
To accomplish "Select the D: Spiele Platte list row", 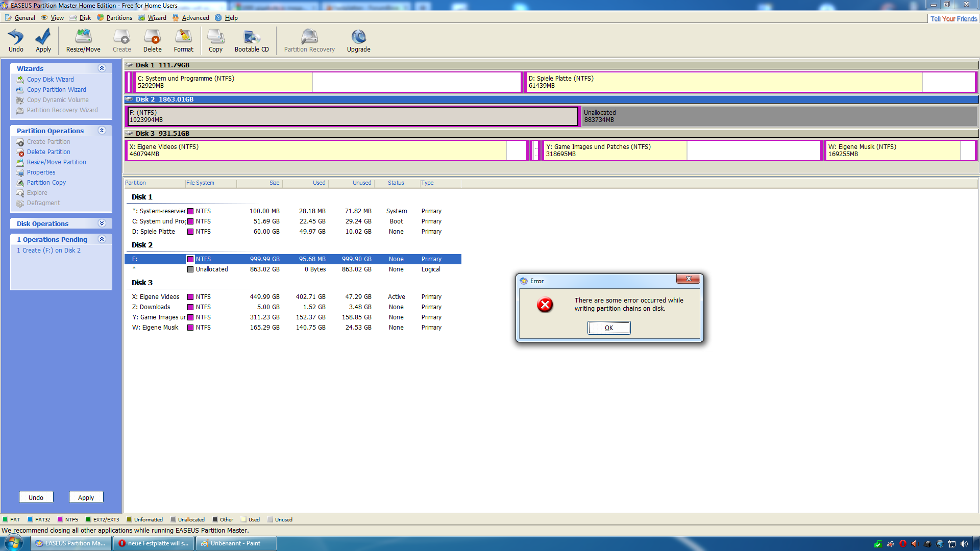I will [293, 232].
